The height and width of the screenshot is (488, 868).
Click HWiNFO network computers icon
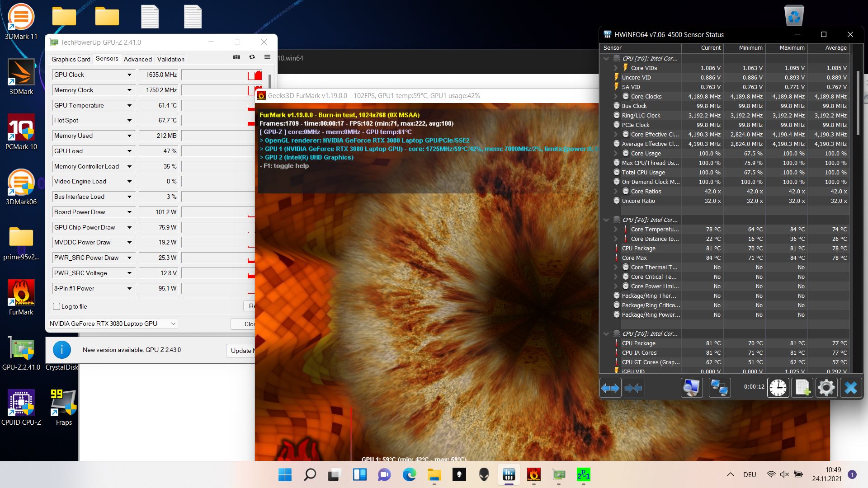(719, 388)
